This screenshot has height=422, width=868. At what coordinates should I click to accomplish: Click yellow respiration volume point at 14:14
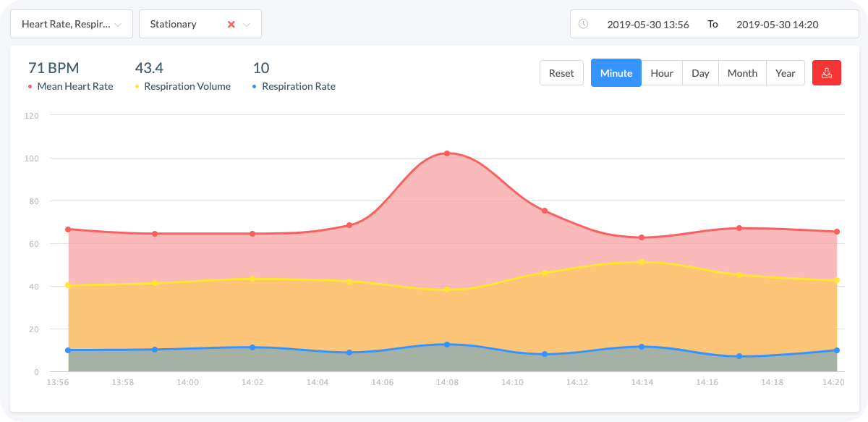tap(642, 262)
